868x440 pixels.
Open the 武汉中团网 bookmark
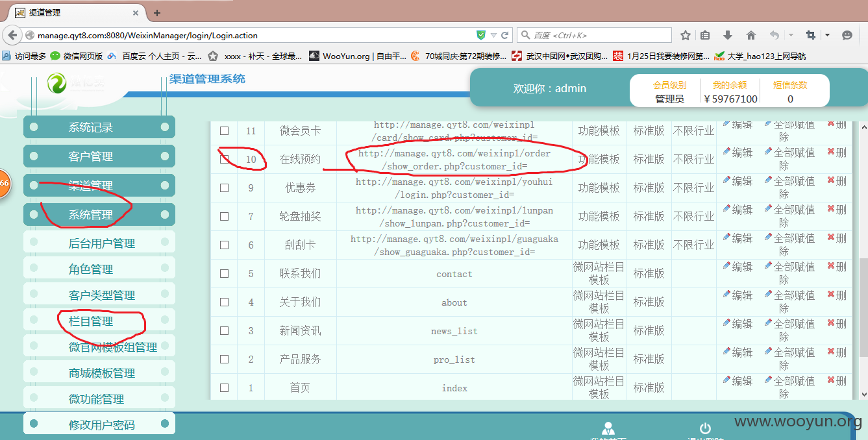pyautogui.click(x=559, y=56)
